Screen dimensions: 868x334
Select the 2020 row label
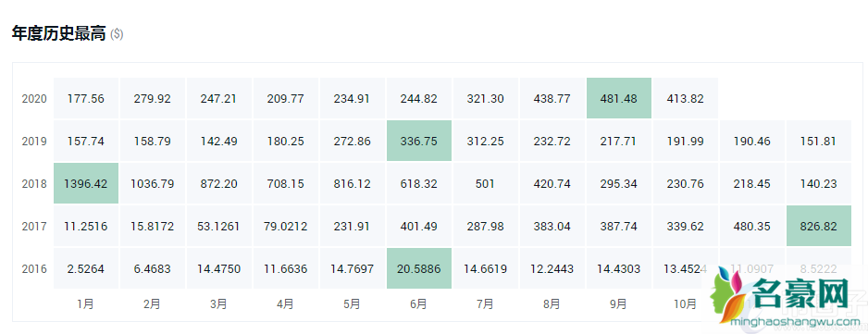pos(34,99)
